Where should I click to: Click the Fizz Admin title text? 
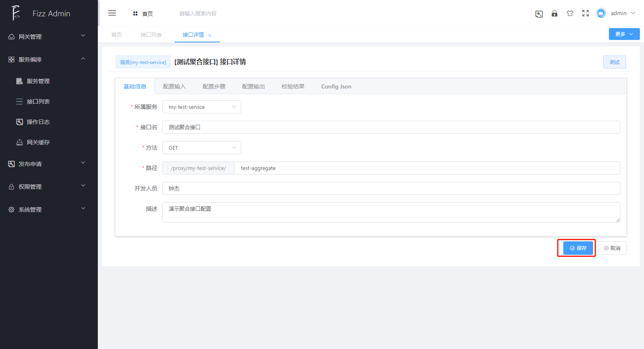click(51, 13)
